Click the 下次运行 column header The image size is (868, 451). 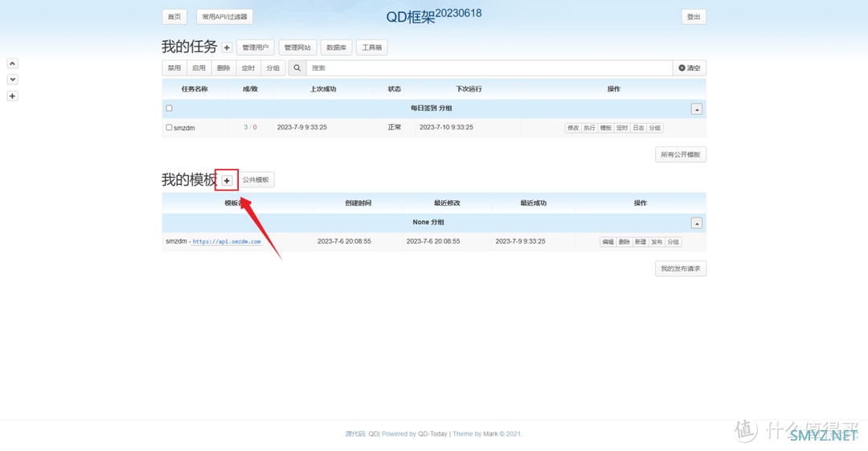point(469,89)
